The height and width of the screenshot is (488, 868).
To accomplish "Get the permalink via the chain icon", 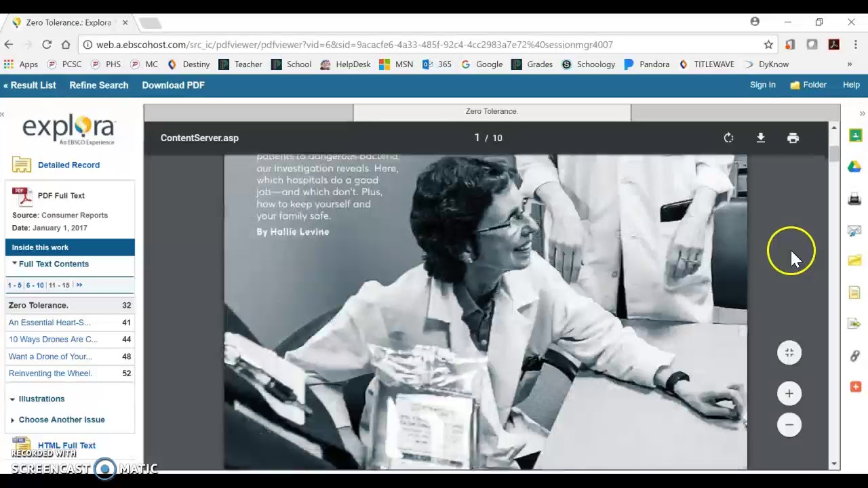I will pos(855,356).
